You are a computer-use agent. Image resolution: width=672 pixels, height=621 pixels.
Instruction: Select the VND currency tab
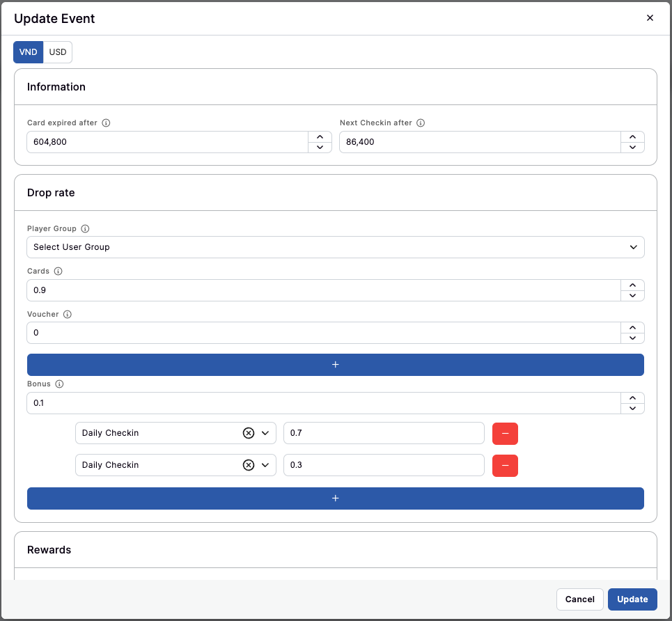29,52
